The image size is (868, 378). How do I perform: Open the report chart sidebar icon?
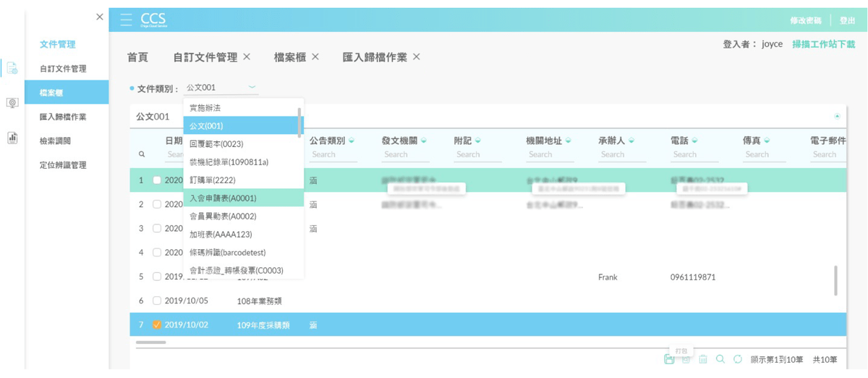12,138
